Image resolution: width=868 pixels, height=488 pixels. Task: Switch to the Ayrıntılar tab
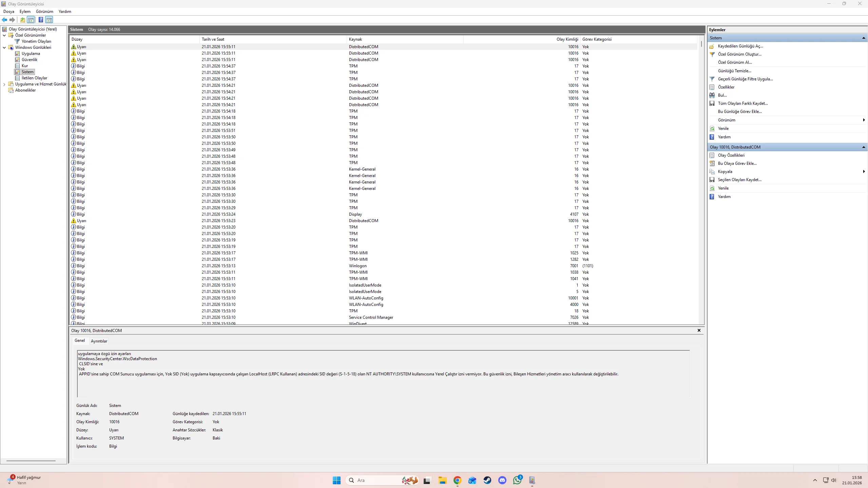click(x=99, y=341)
